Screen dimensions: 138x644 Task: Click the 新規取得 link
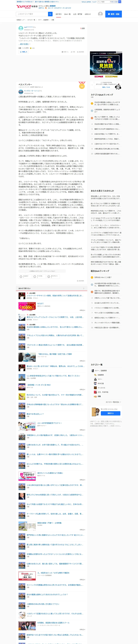53,6
